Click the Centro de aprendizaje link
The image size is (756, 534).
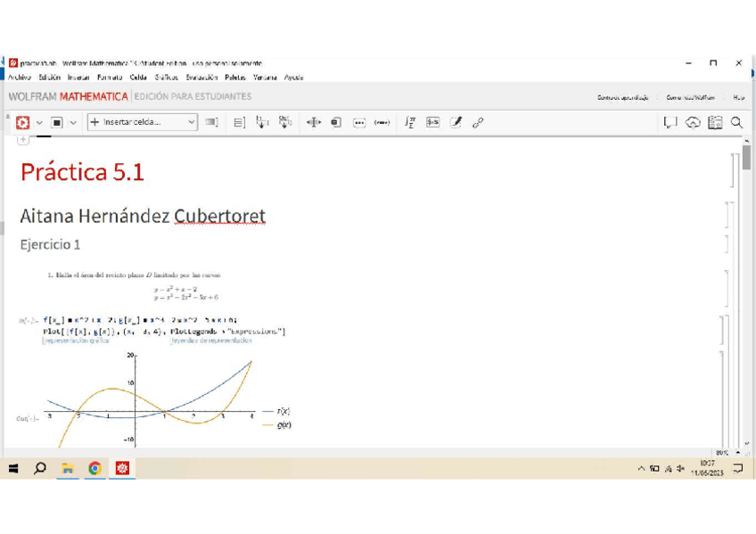click(x=622, y=97)
